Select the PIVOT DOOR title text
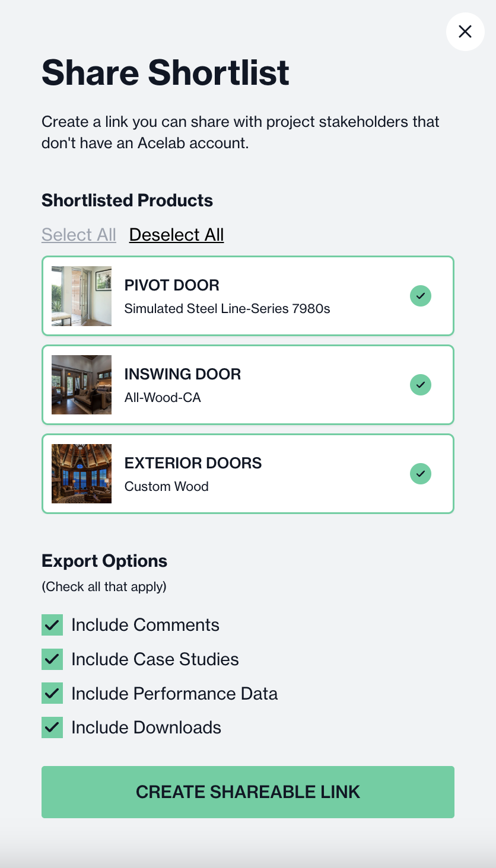496x868 pixels. pos(172,285)
